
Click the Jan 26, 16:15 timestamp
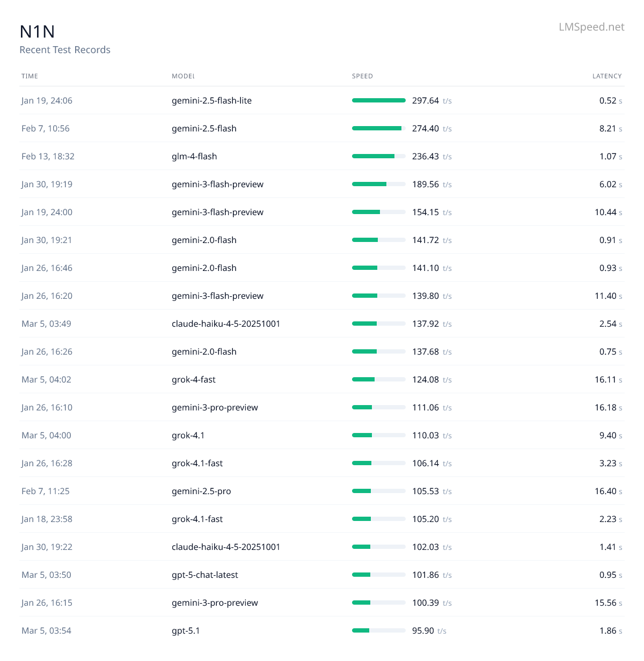[x=47, y=603]
